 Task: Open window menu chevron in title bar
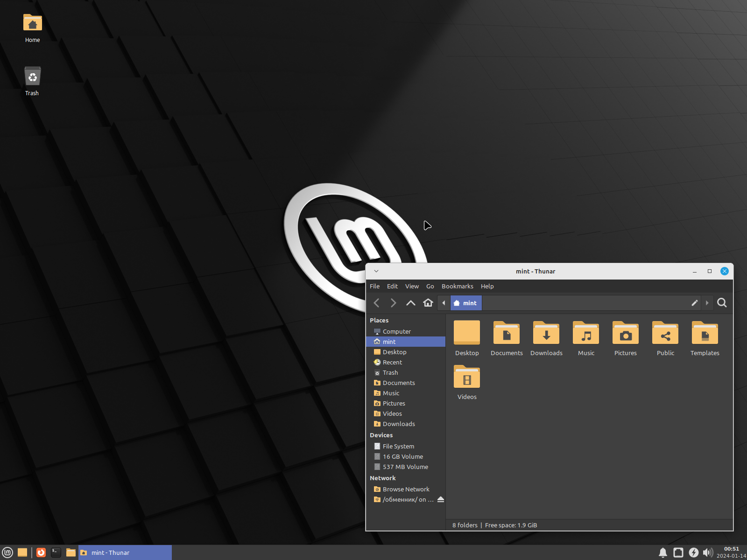pyautogui.click(x=376, y=271)
